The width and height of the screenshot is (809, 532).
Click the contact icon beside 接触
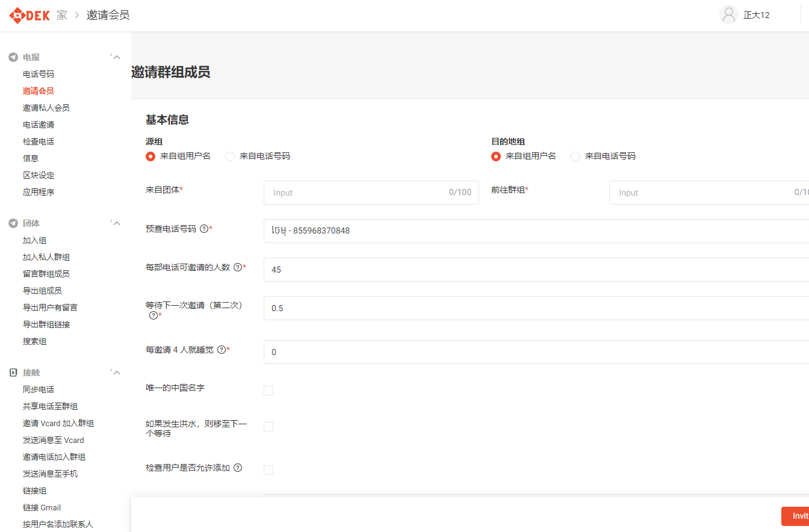click(13, 373)
